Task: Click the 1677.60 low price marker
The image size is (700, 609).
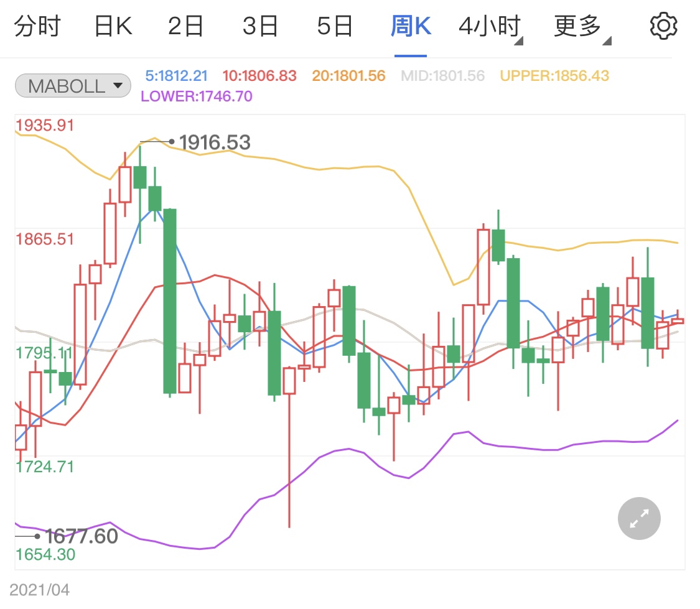Action: click(x=81, y=536)
